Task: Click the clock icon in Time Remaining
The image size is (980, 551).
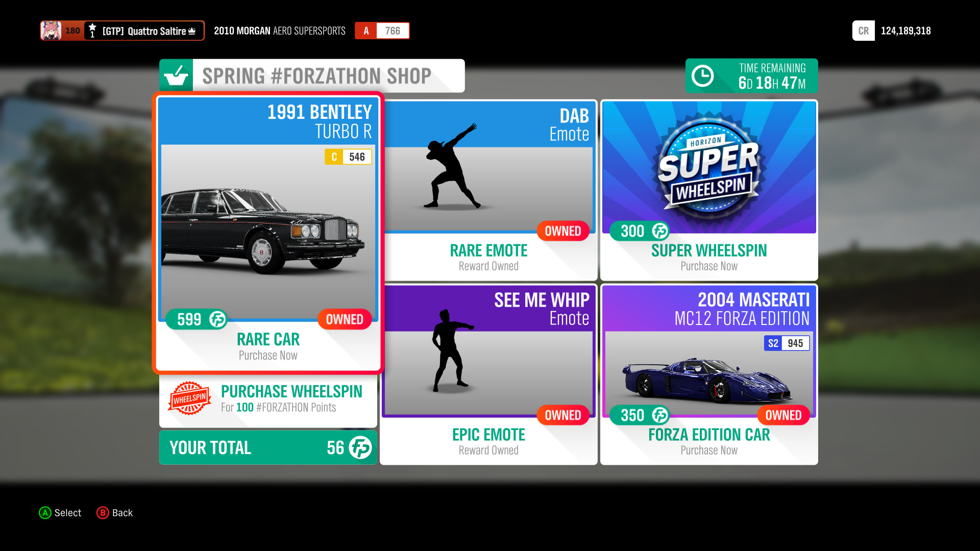Action: click(x=702, y=76)
